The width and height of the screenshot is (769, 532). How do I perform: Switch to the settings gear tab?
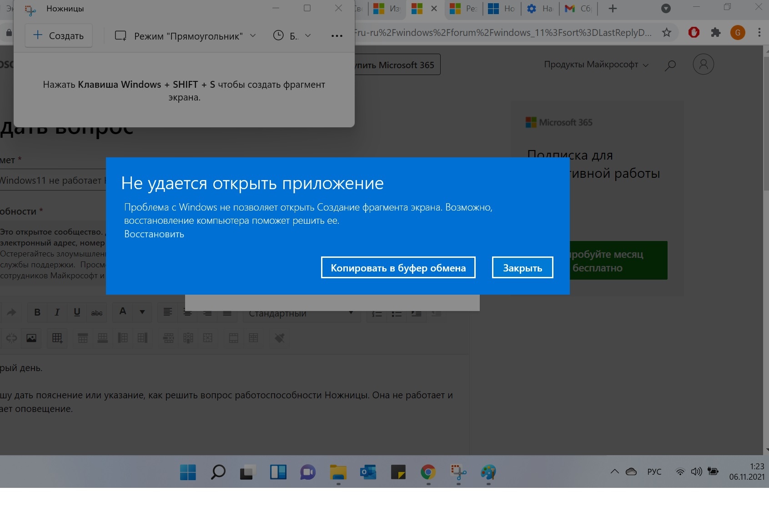[x=540, y=9]
